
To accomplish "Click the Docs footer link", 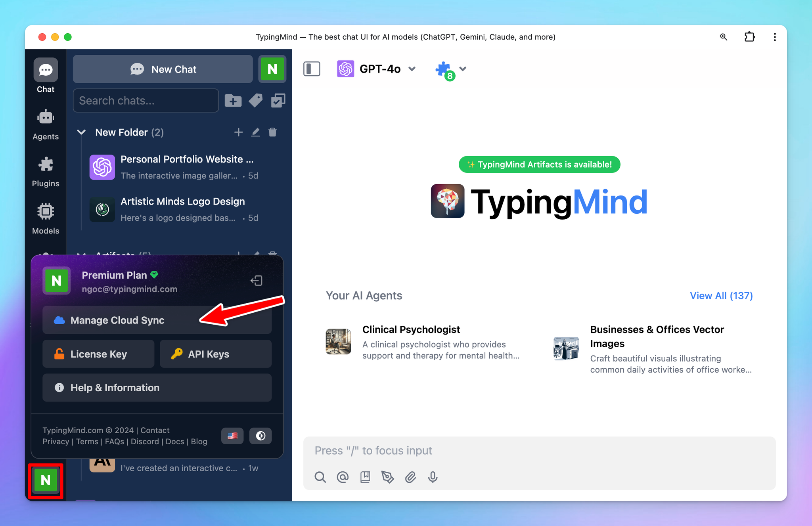I will tap(175, 442).
